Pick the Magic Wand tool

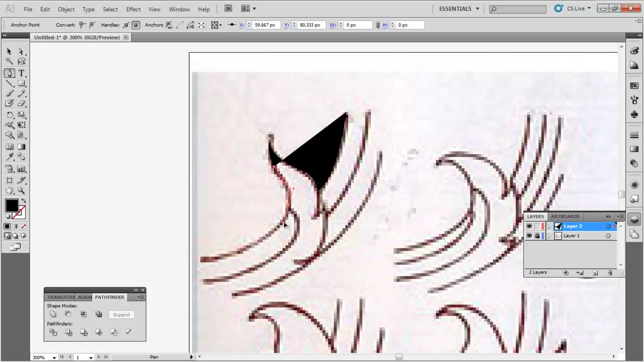[9, 61]
